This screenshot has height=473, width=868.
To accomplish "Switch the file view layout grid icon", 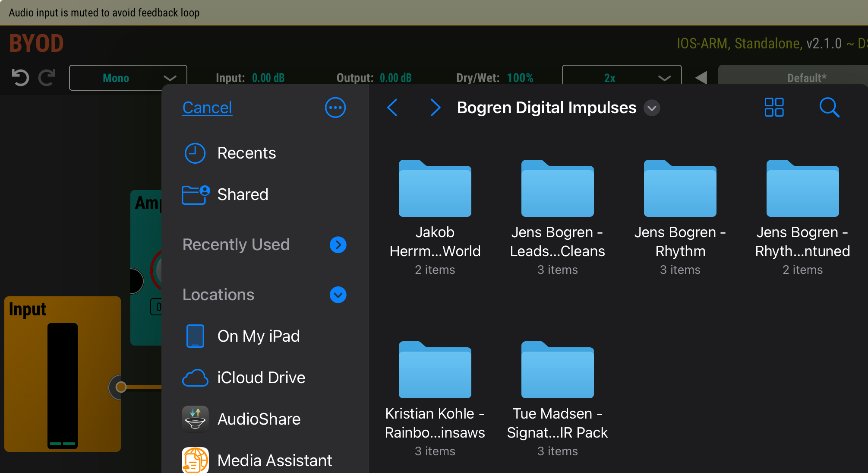I will 774,108.
